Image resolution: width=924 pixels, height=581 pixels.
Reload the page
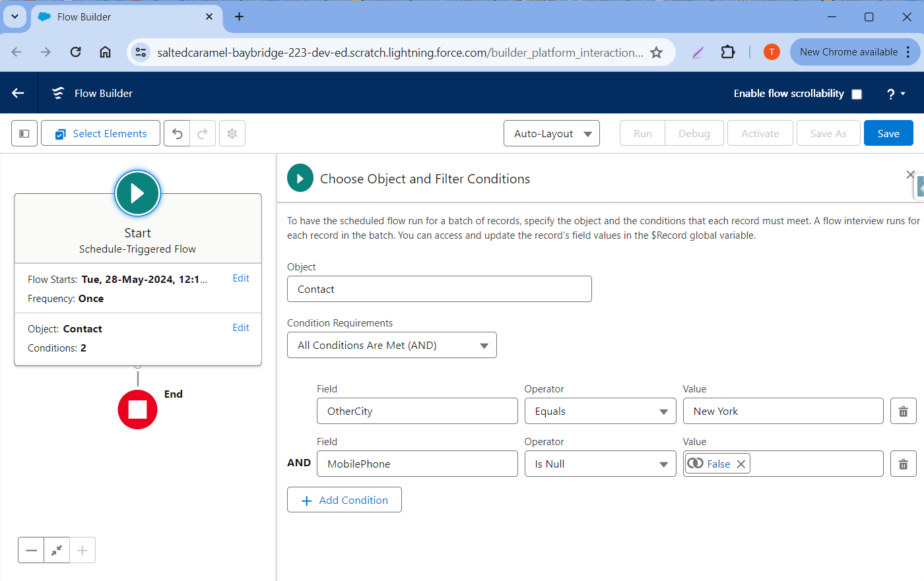tap(75, 52)
